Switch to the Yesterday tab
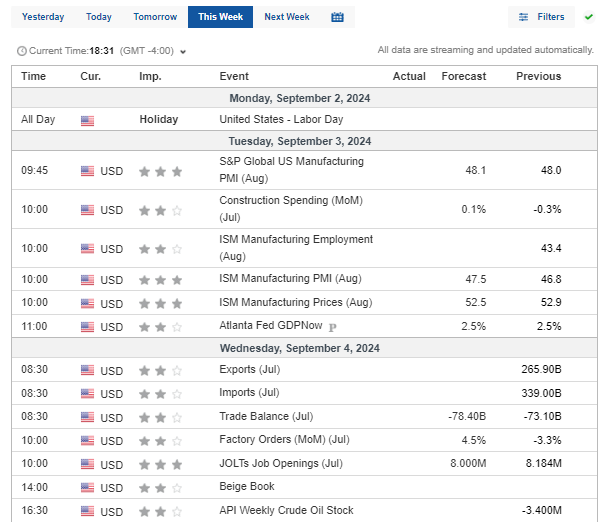The width and height of the screenshot is (601, 522). tap(43, 17)
